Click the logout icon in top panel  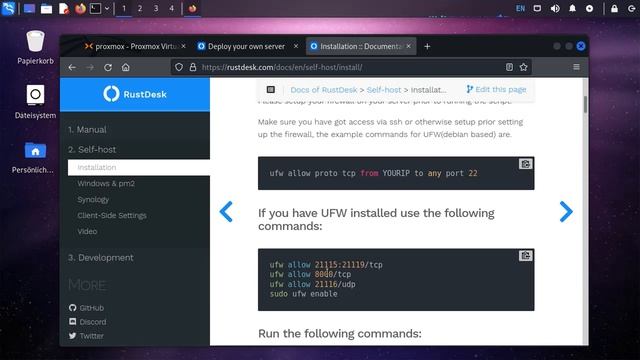[x=631, y=8]
